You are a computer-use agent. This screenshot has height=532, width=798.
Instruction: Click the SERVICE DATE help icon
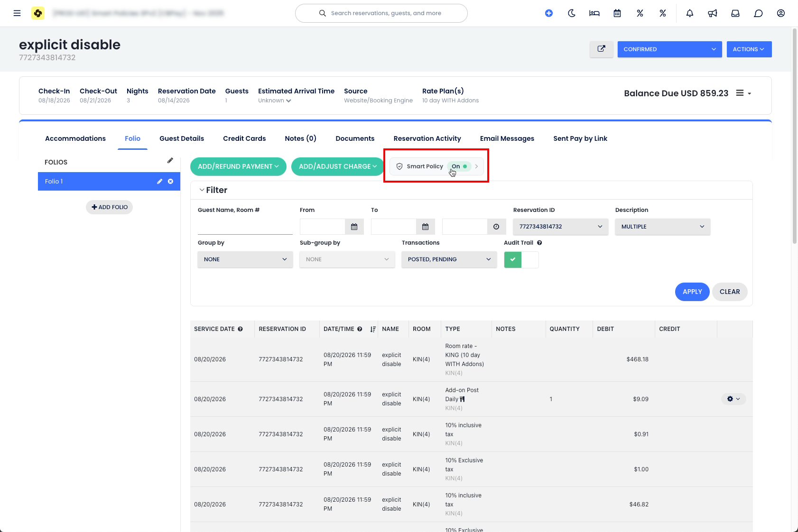tap(240, 329)
